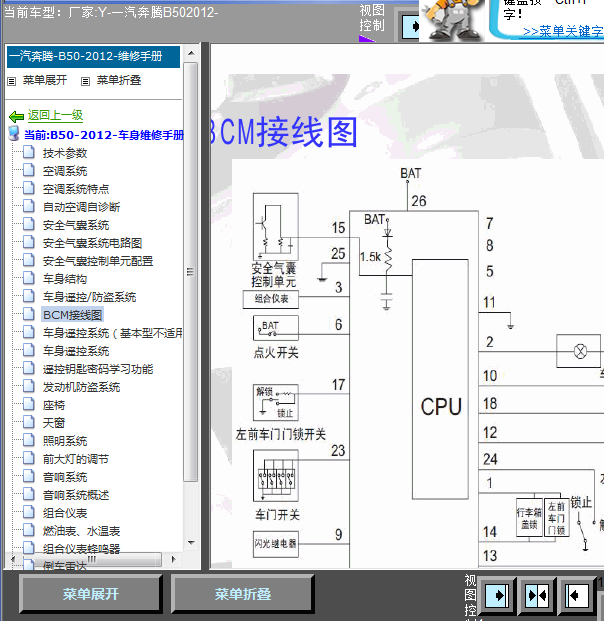
Task: Click the horizontal scroll-right arrow of sidebar
Action: pyautogui.click(x=173, y=559)
